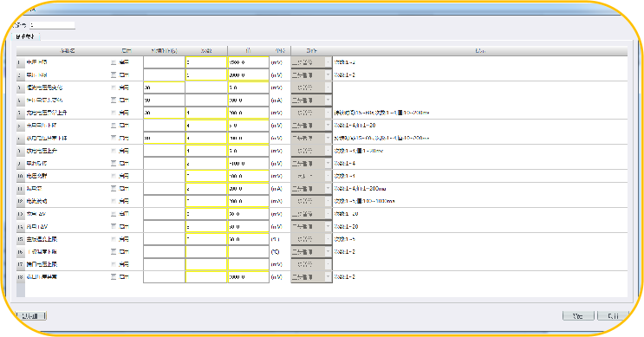Viewport: 644px width, 337px height.
Task: Click the parameter name in row 11
Action: [x=34, y=189]
